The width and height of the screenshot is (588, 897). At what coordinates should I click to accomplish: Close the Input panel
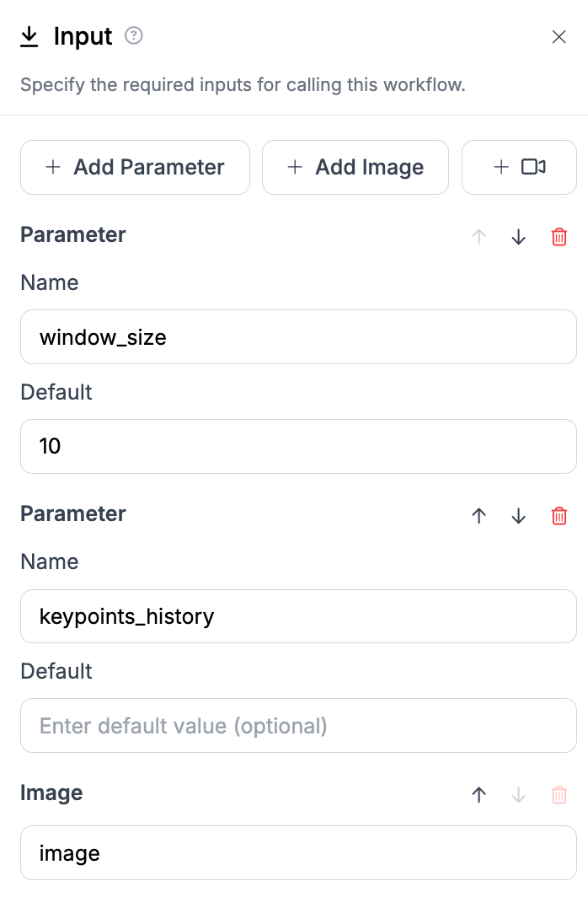point(559,37)
